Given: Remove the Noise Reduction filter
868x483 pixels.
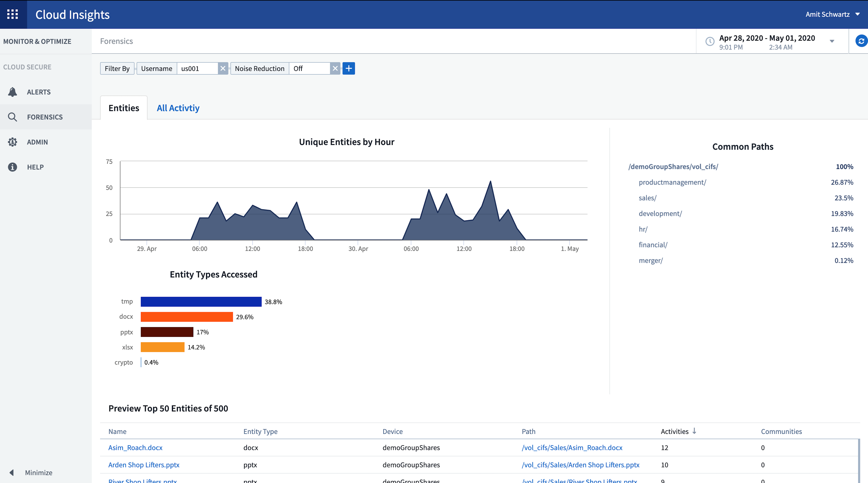Looking at the screenshot, I should (335, 68).
